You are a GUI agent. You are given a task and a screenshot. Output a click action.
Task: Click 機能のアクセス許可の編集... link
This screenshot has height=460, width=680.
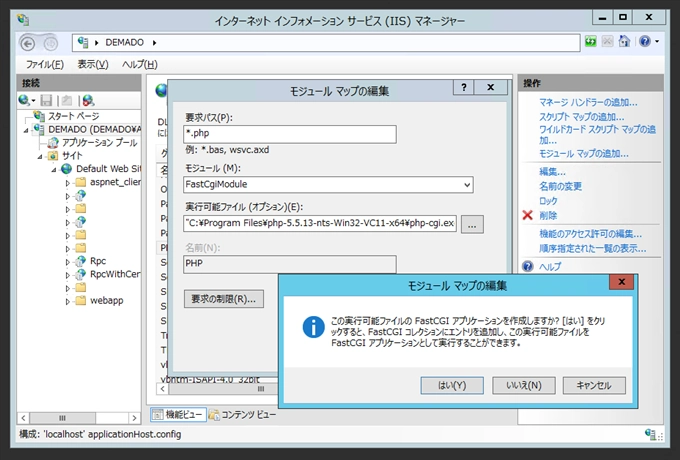(590, 234)
